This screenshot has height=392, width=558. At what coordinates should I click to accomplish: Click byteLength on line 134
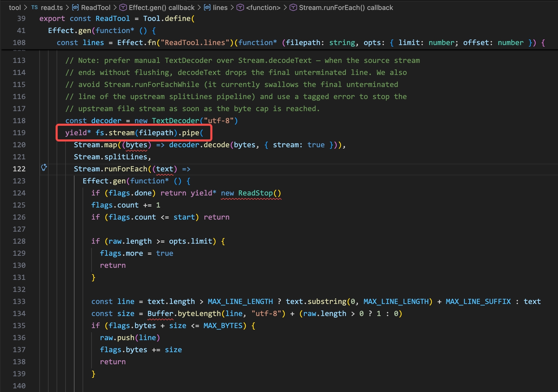(x=199, y=314)
